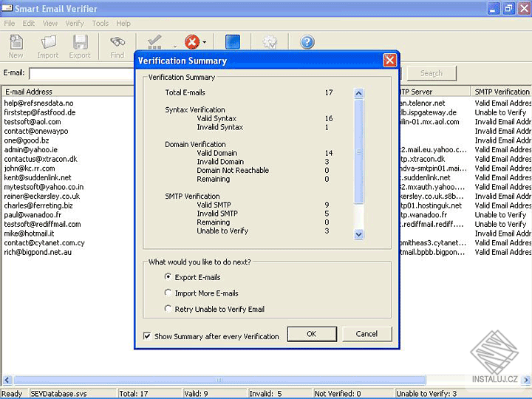Click the Verify checkmark toolbar icon
The height and width of the screenshot is (399, 532).
pyautogui.click(x=154, y=42)
